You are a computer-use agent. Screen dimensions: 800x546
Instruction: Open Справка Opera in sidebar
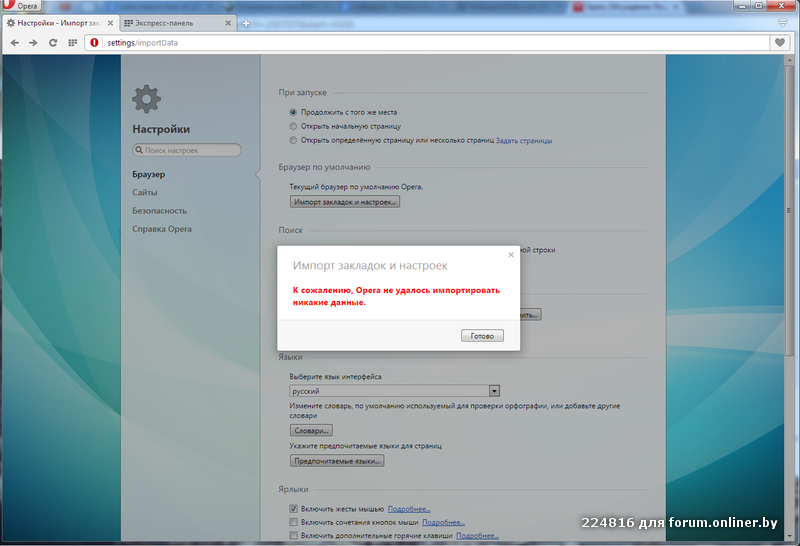click(x=162, y=229)
